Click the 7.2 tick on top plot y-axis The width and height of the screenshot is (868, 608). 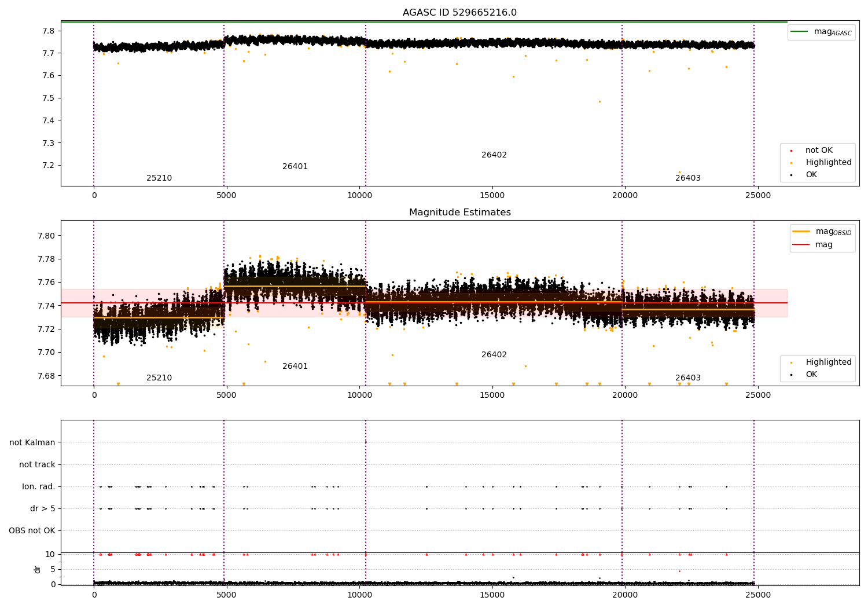(x=49, y=166)
